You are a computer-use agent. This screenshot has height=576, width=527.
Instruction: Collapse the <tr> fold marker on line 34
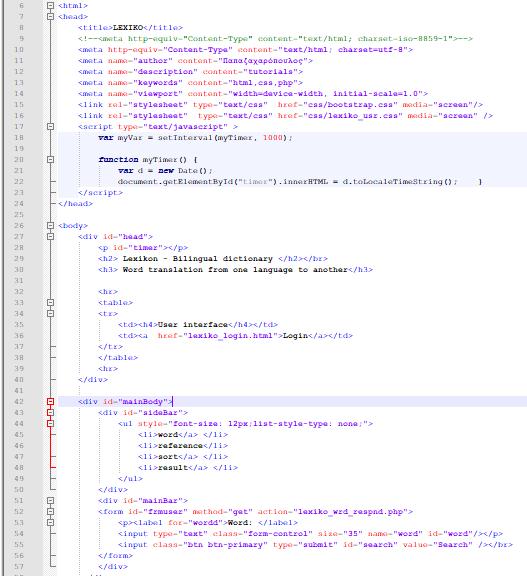[x=51, y=313]
